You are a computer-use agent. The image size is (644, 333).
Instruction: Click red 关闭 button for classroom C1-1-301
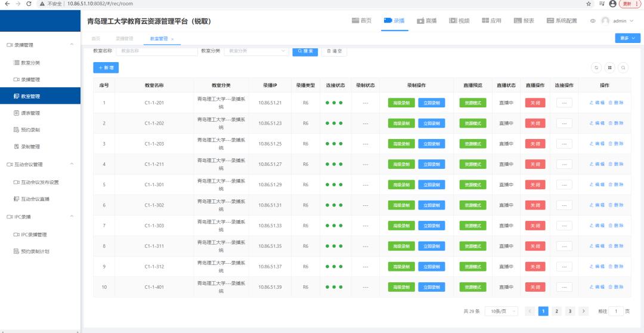(x=534, y=185)
